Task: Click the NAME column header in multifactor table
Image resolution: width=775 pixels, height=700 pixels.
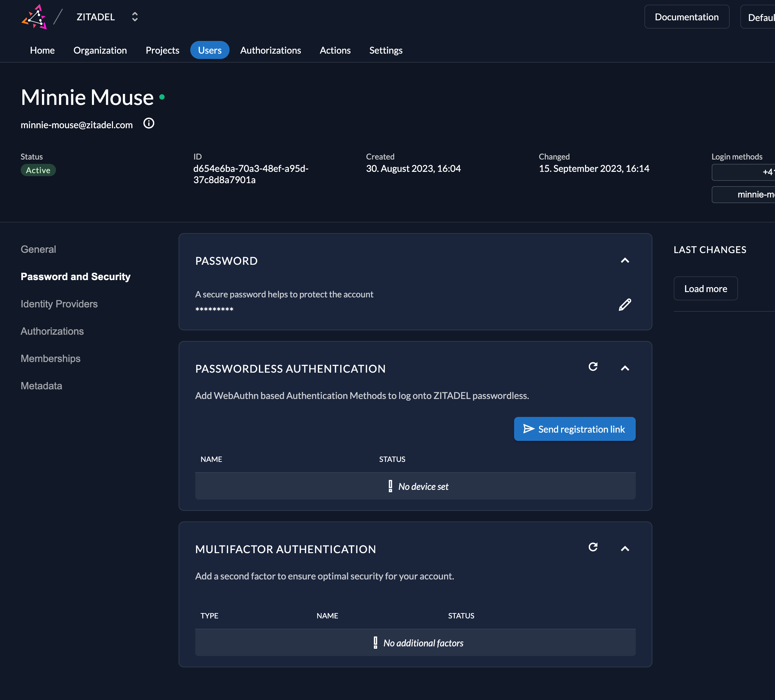Action: [328, 615]
